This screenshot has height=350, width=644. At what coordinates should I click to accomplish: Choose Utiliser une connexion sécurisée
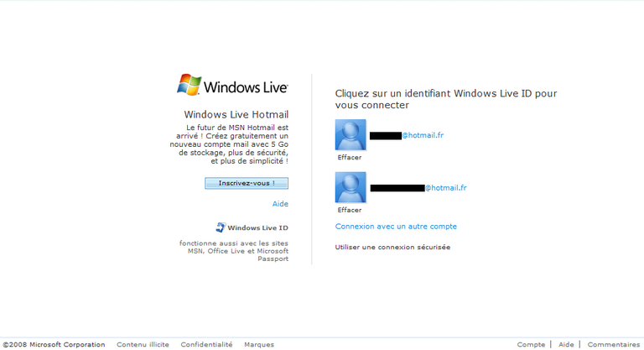[392, 247]
